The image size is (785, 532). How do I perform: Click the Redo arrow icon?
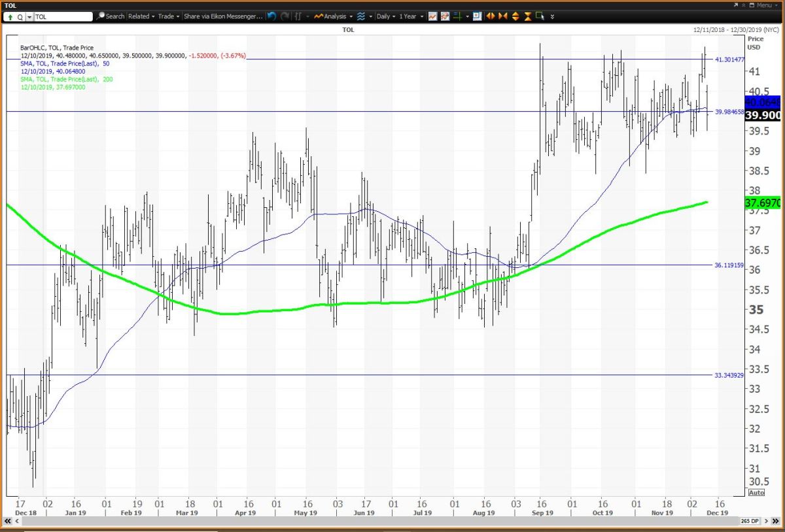(x=285, y=16)
